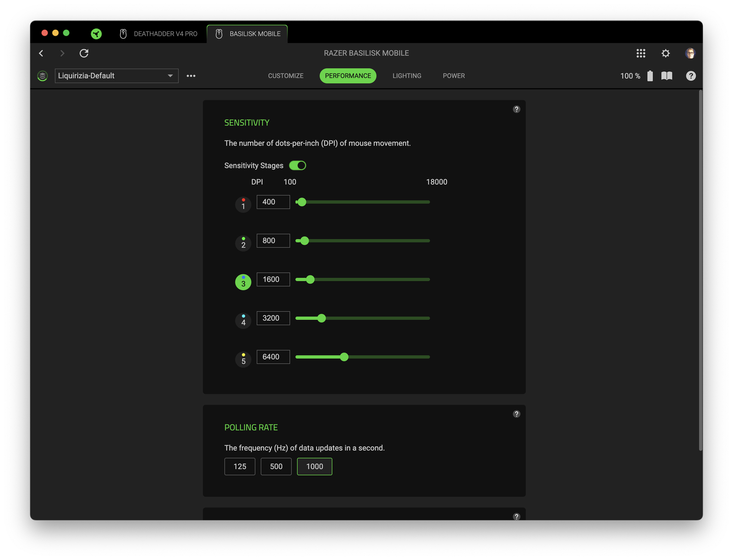Check the battery level icon
This screenshot has height=560, width=733.
click(650, 76)
